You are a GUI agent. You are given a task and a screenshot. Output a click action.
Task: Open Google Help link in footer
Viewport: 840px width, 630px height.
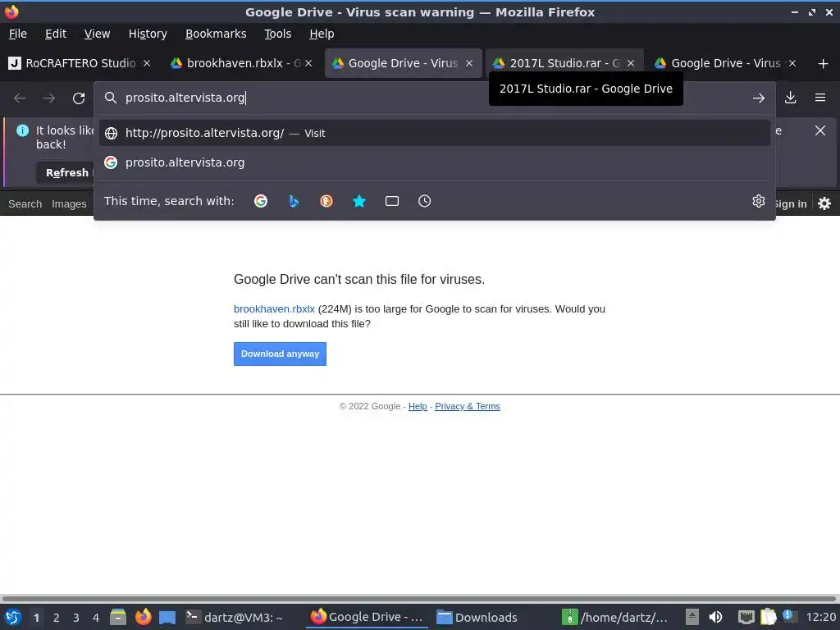pos(418,406)
